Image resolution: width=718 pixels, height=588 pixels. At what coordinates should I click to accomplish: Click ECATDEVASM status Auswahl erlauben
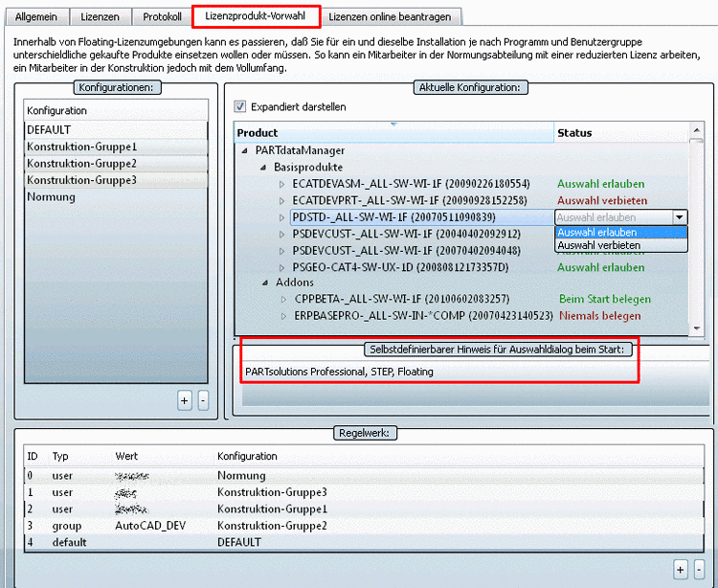601,184
